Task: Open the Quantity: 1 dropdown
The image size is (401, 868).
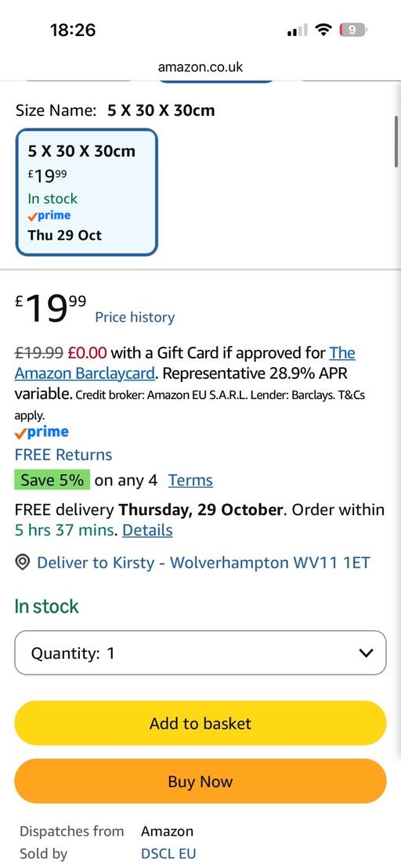Action: (200, 654)
